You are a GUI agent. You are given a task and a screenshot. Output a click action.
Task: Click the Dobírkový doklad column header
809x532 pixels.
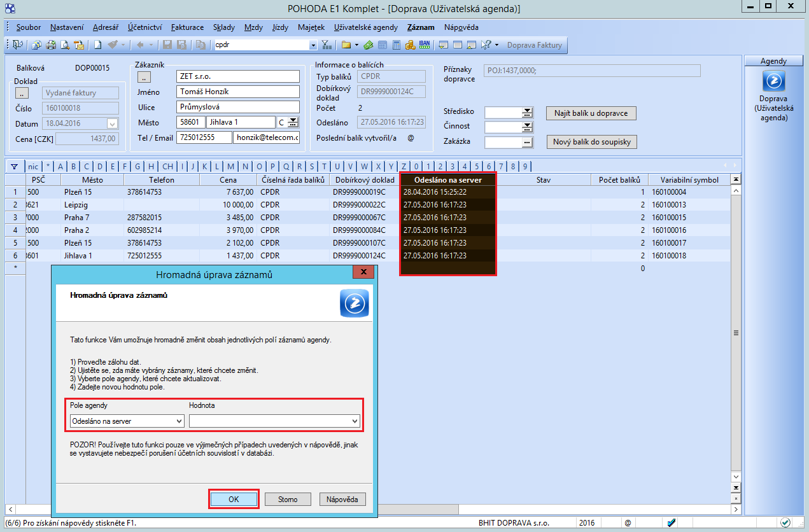pos(365,180)
